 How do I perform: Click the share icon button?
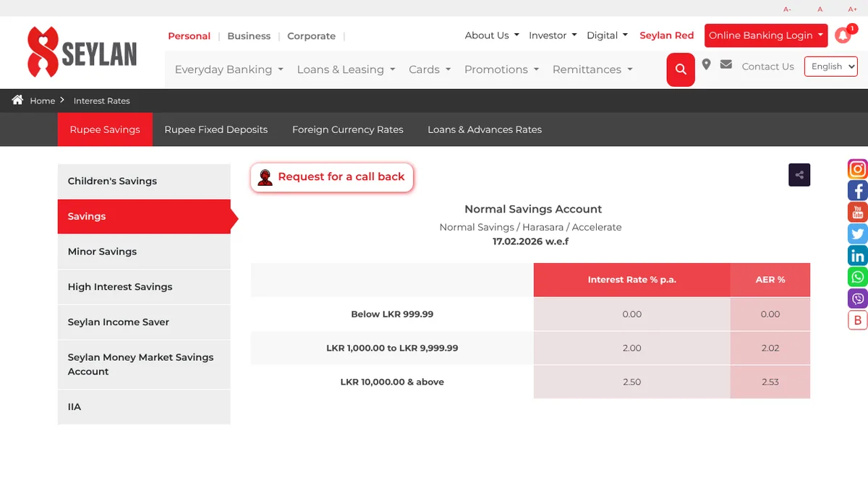point(799,175)
